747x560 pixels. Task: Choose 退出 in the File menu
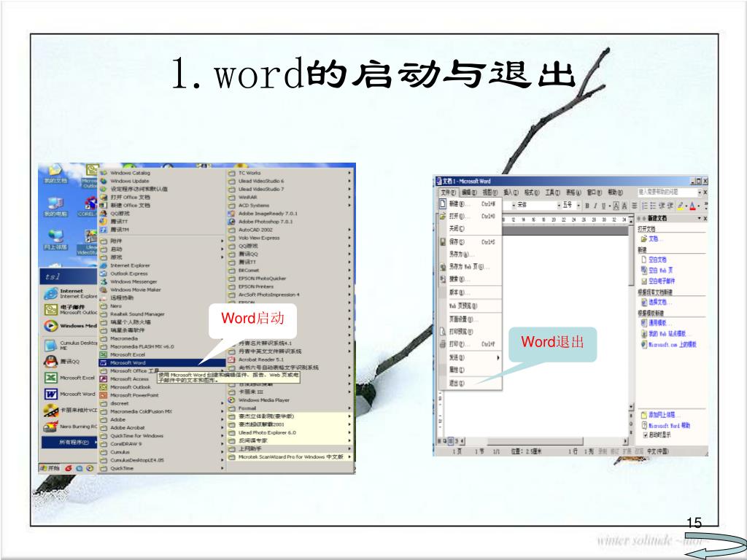click(x=469, y=383)
